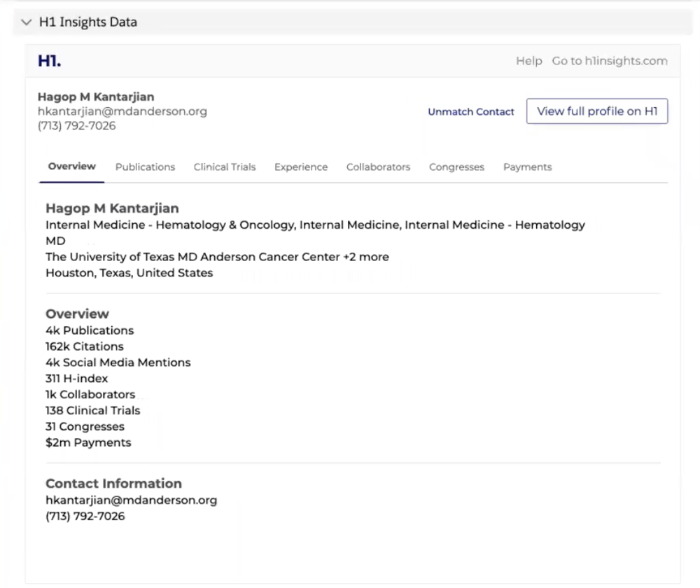
Task: Go to the Experience tab
Action: tap(301, 167)
